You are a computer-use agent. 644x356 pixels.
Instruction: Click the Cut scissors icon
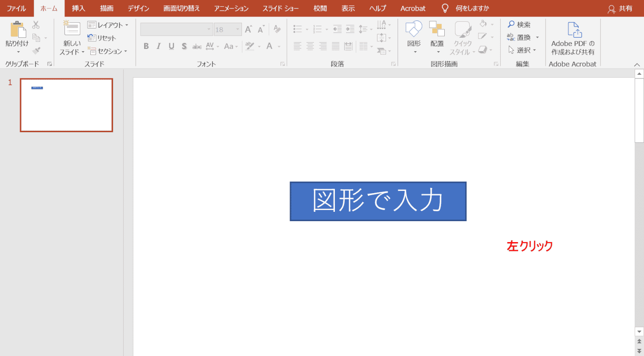coord(36,25)
